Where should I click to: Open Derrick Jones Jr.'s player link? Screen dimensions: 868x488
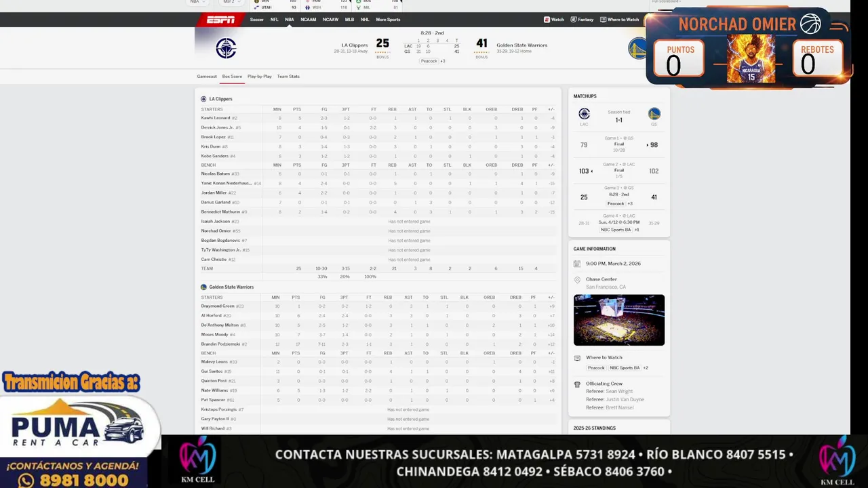217,127
